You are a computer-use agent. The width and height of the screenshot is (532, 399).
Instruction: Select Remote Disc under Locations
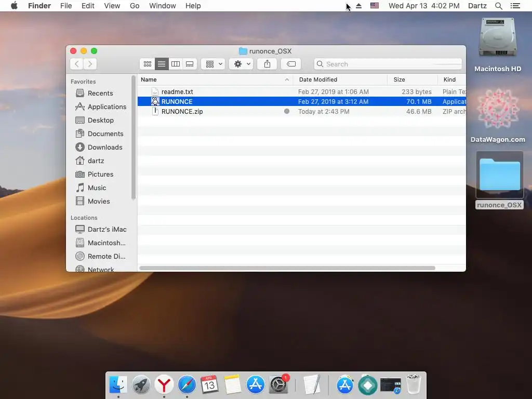point(101,257)
